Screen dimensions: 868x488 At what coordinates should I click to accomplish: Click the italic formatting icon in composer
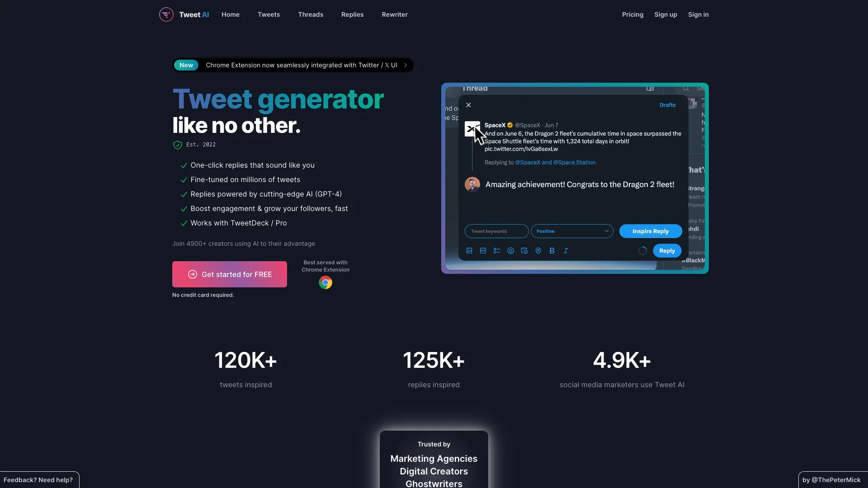[x=565, y=250]
